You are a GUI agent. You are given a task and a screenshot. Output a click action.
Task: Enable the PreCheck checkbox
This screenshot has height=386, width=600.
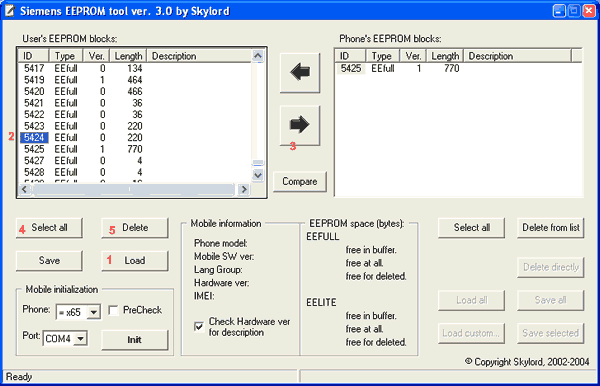coord(113,310)
